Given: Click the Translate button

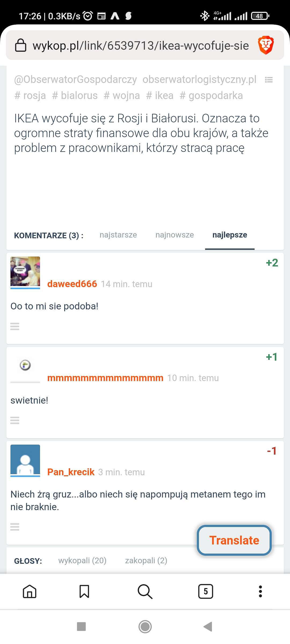Looking at the screenshot, I should [x=234, y=540].
